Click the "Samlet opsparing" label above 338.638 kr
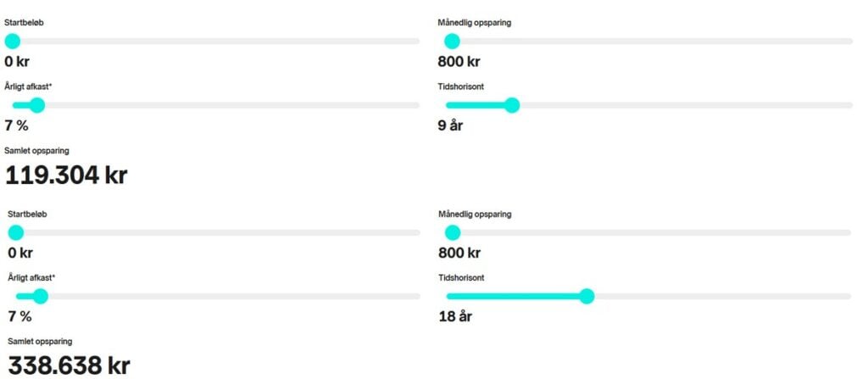This screenshot has width=868, height=379. (x=40, y=342)
